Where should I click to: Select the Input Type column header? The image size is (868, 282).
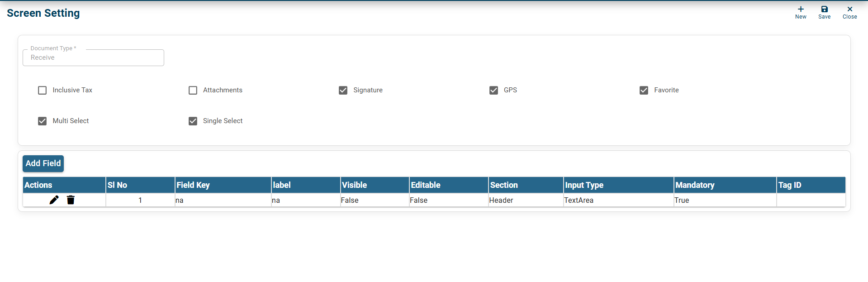[x=584, y=185]
